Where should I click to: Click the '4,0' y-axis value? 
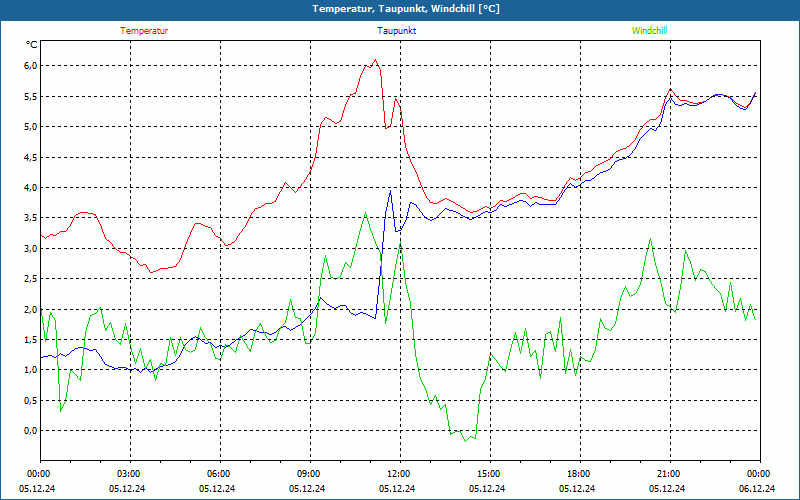tap(31, 188)
